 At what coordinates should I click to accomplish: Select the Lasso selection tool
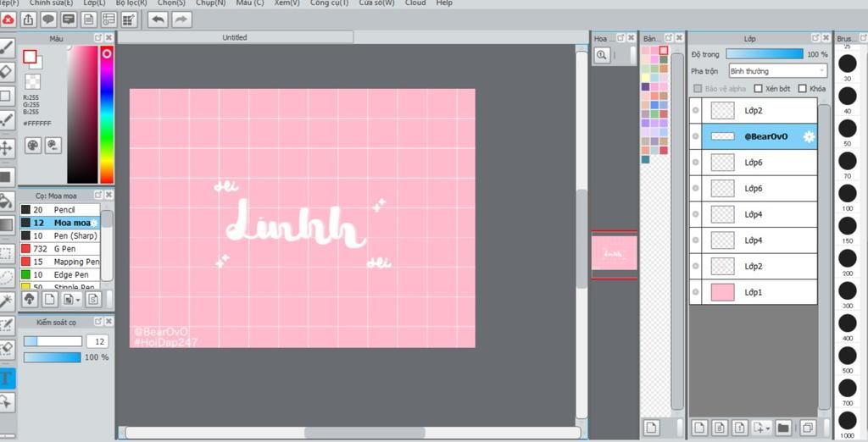(x=6, y=278)
